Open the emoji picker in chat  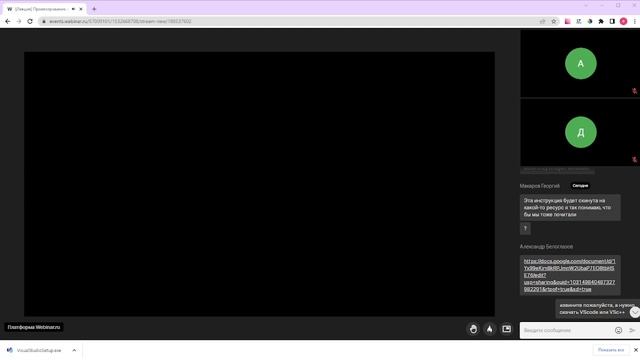618,330
